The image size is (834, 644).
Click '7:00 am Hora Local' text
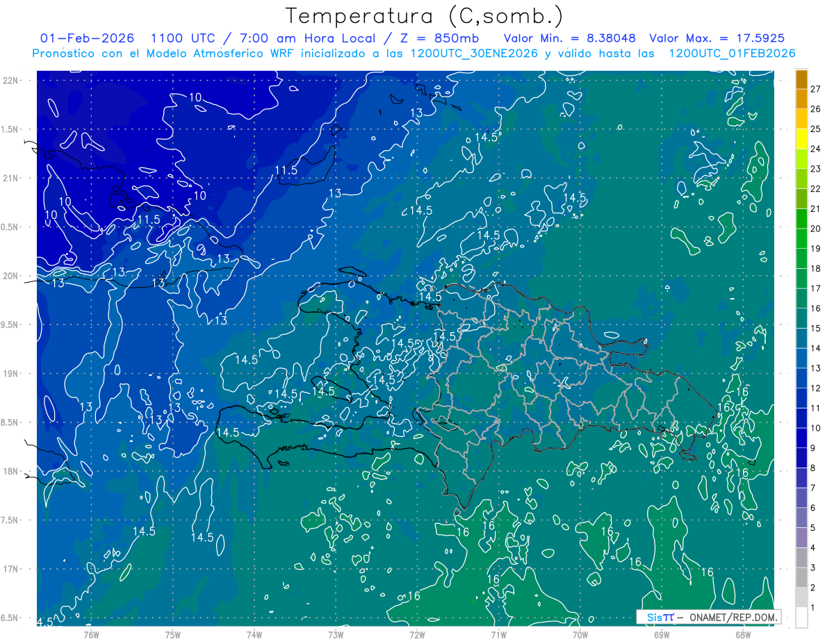[309, 38]
